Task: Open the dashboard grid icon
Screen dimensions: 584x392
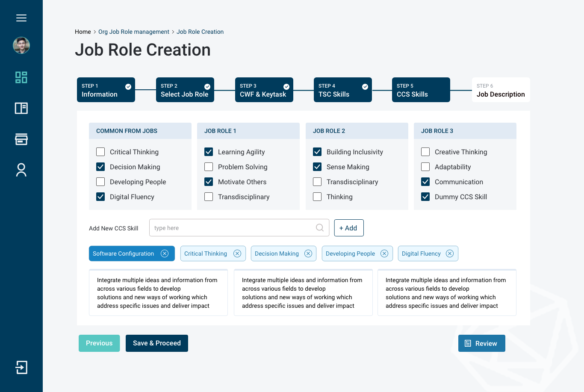Action: tap(21, 77)
